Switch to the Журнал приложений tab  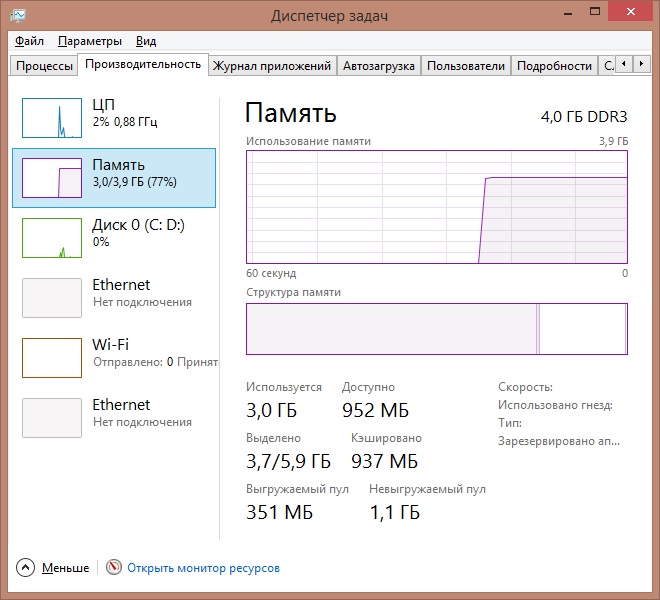272,66
